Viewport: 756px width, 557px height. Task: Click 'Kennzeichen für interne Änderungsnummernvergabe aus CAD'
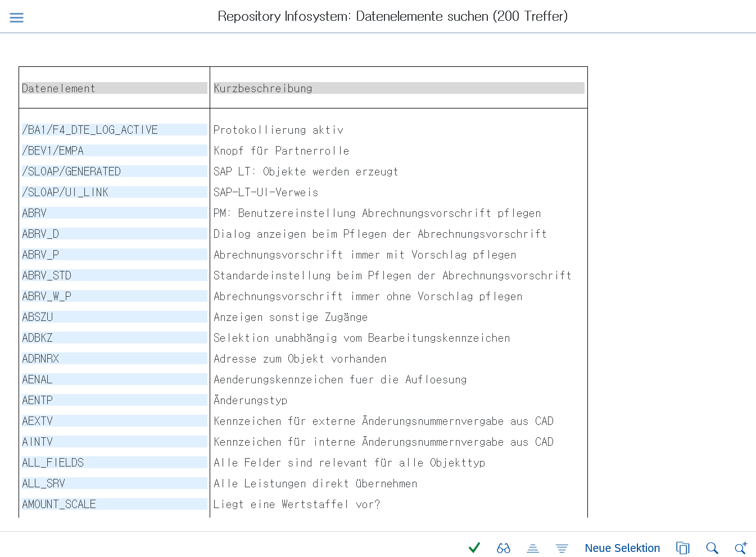tap(383, 442)
